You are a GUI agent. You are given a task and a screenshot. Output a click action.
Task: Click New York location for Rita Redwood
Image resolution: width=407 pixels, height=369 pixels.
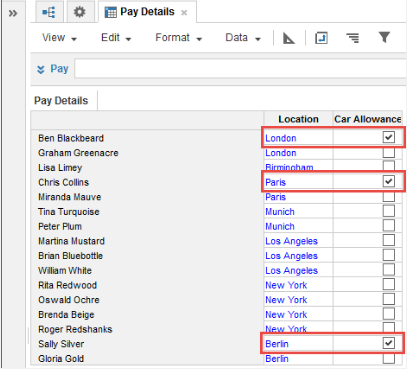pos(286,285)
